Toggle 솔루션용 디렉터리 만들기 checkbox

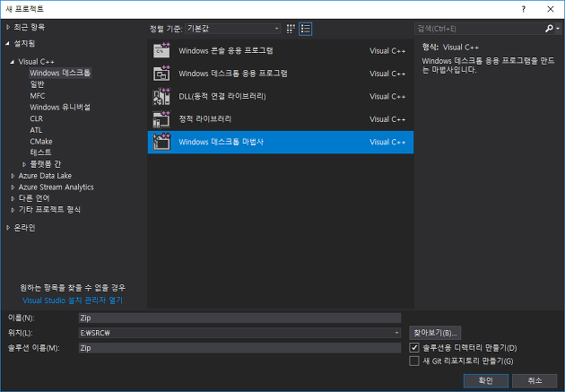point(414,348)
